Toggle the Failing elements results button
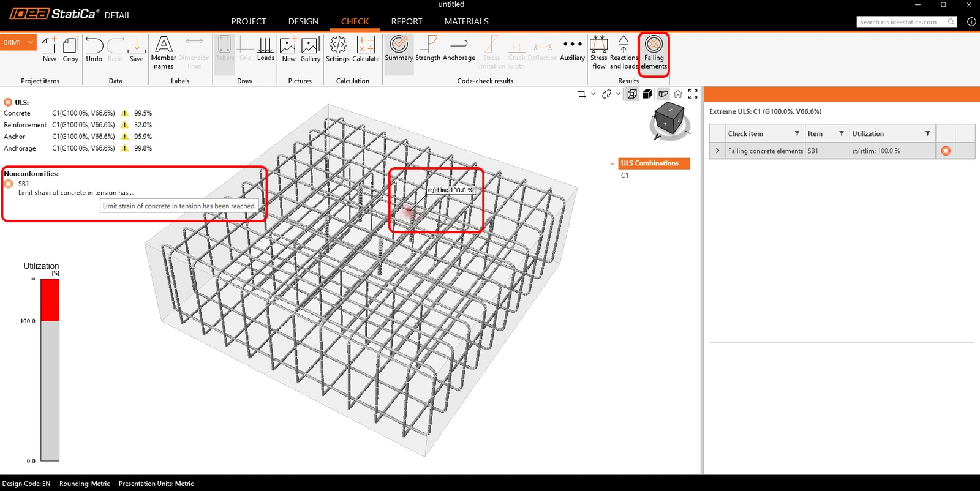 [x=654, y=53]
